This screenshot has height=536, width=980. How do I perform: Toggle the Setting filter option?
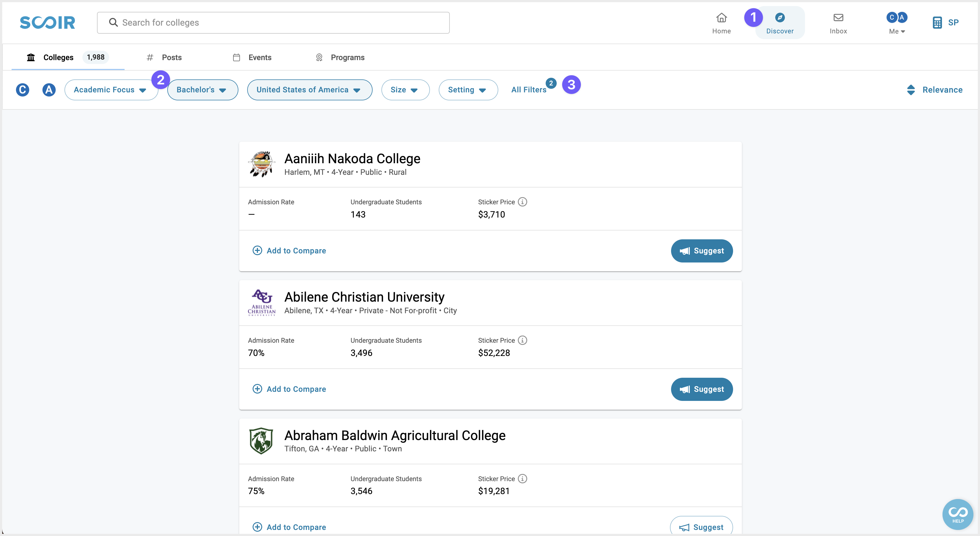coord(467,89)
